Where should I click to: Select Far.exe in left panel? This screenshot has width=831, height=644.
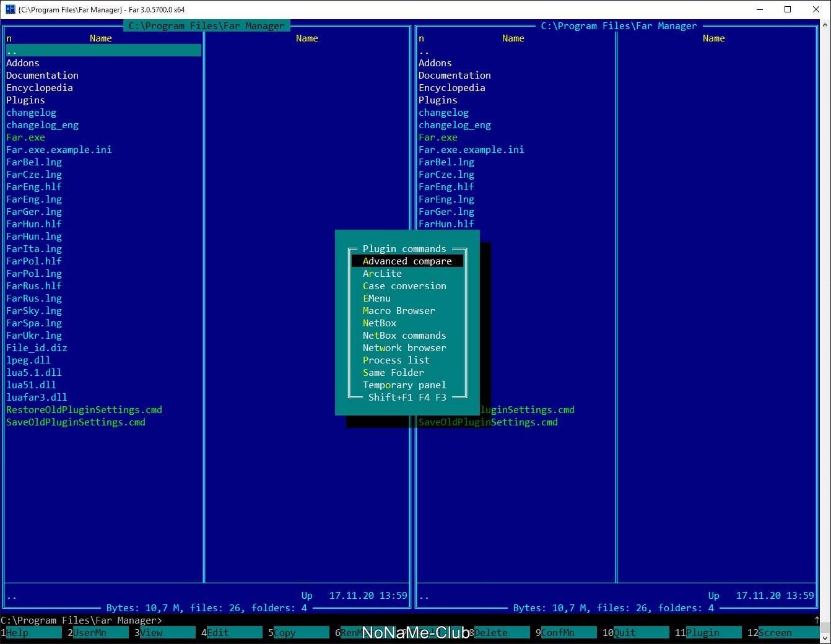pyautogui.click(x=25, y=137)
